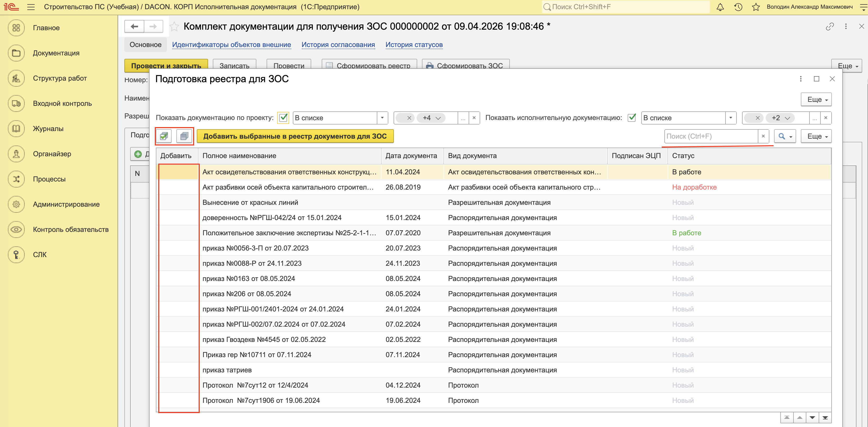
Task: Click the get link chain icon
Action: point(830,27)
